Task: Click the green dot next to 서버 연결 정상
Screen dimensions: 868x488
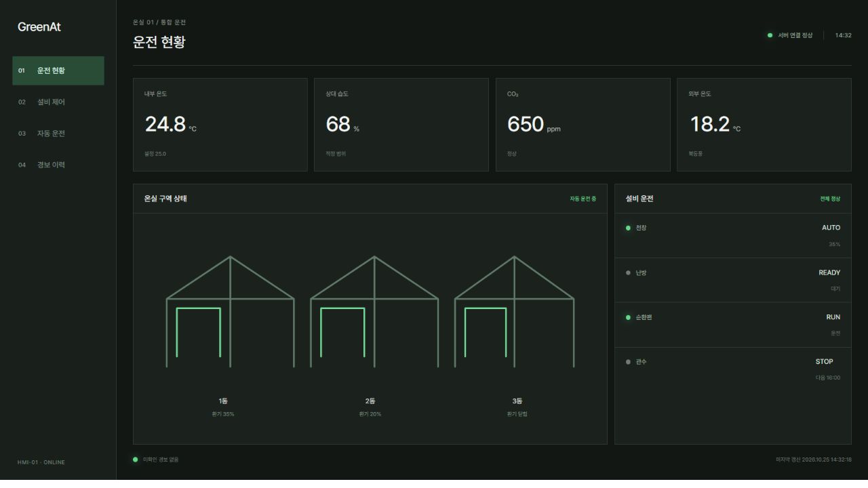Action: point(770,35)
